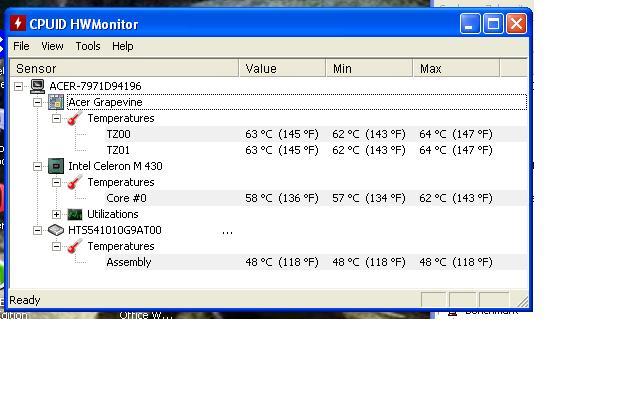Screen dimensions: 640x400
Task: Click the resize grip in the status bar
Action: [522, 301]
